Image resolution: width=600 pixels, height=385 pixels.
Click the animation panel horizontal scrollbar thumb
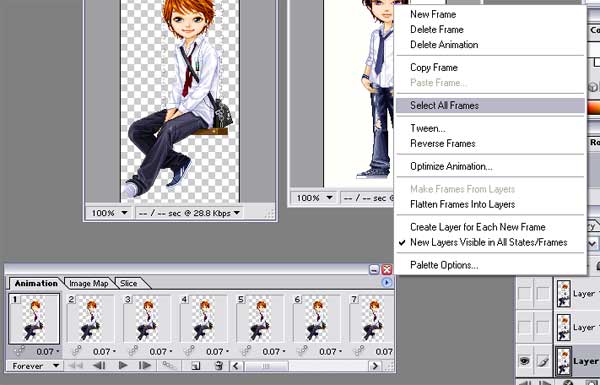266,366
